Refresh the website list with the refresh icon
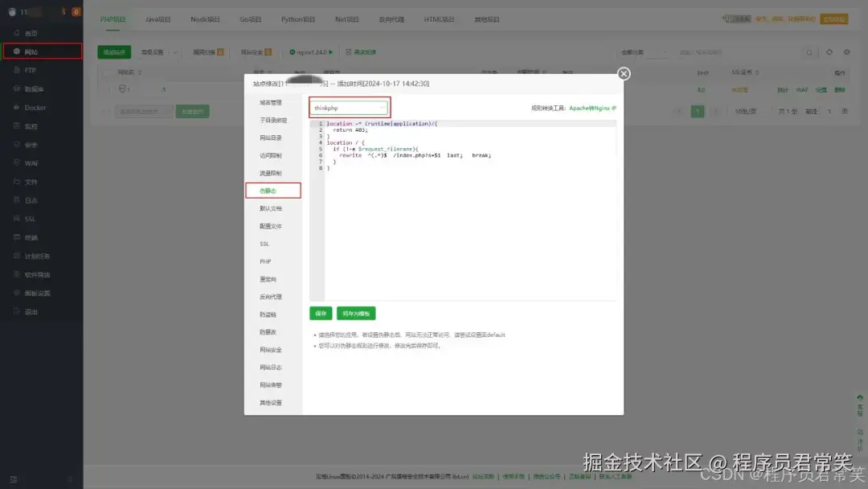 click(x=829, y=51)
